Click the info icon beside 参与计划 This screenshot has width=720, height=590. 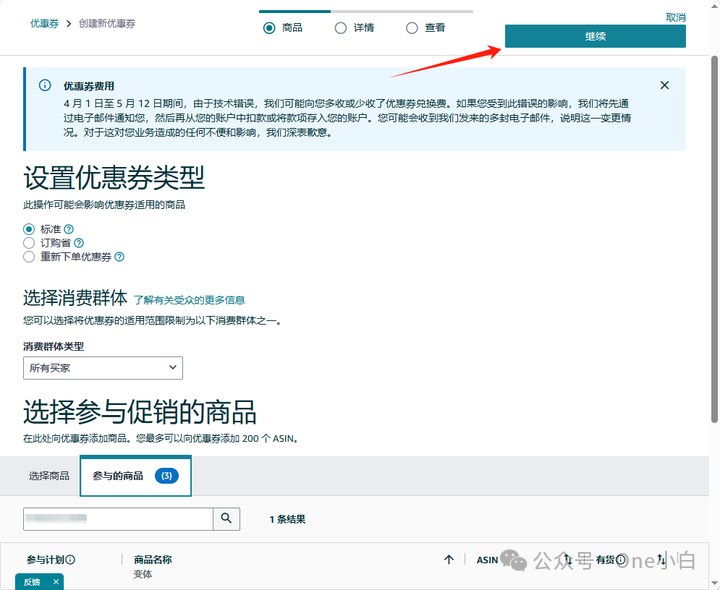[x=71, y=560]
